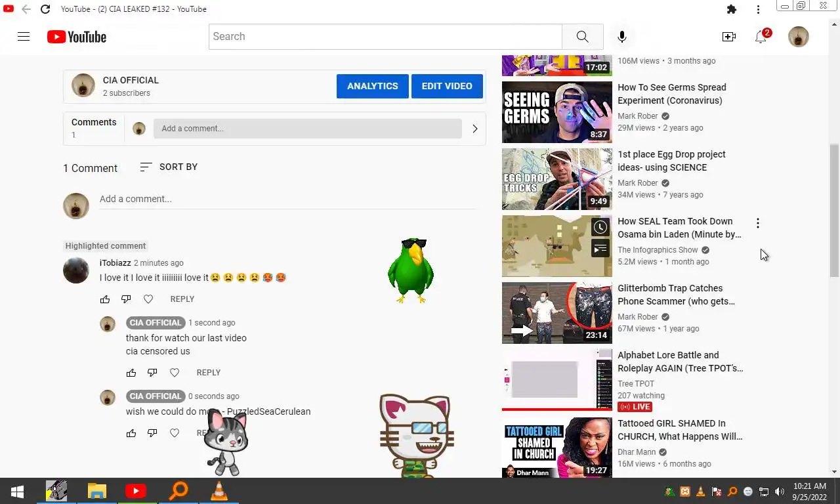Click the '1 Comment' count heading
Viewport: 840px width, 504px height.
click(x=90, y=168)
